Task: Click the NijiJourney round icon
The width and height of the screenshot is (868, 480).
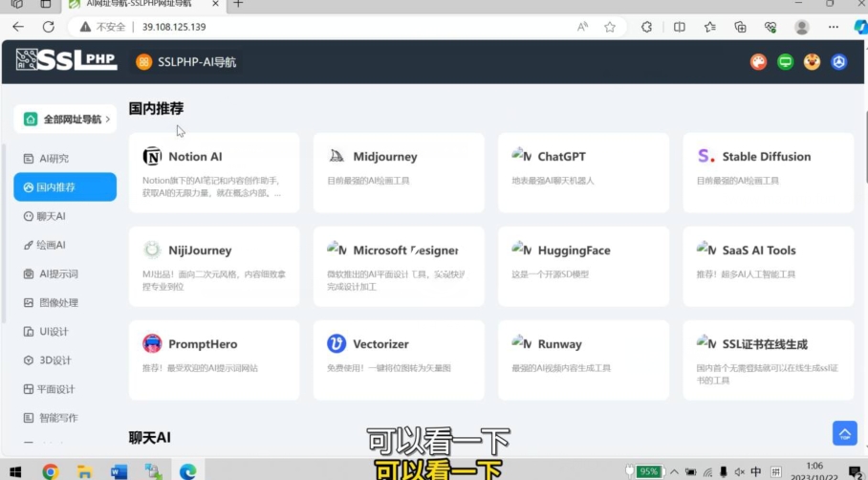Action: [x=152, y=251]
